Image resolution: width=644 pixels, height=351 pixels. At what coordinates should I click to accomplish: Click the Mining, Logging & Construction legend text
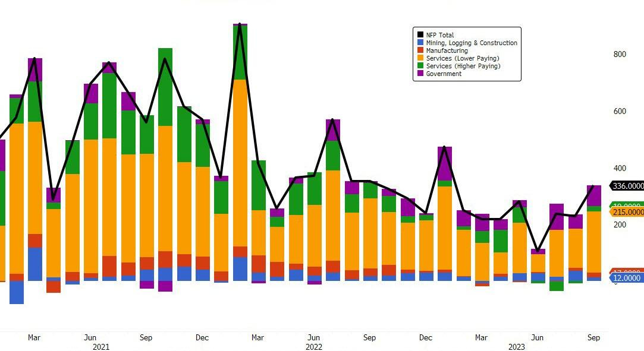coord(472,43)
